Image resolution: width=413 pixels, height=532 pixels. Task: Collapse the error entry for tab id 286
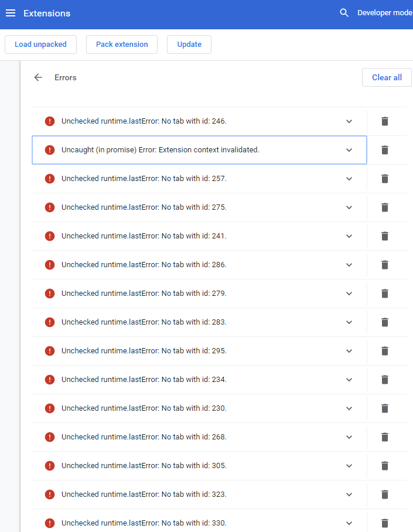pos(349,265)
